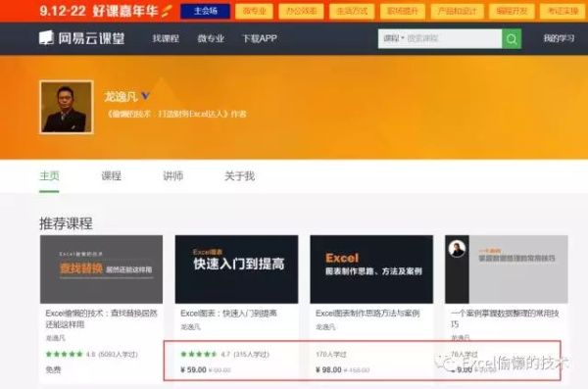This screenshot has height=389, width=588.
Task: Open 找课程 in the top navigation
Action: coord(166,38)
